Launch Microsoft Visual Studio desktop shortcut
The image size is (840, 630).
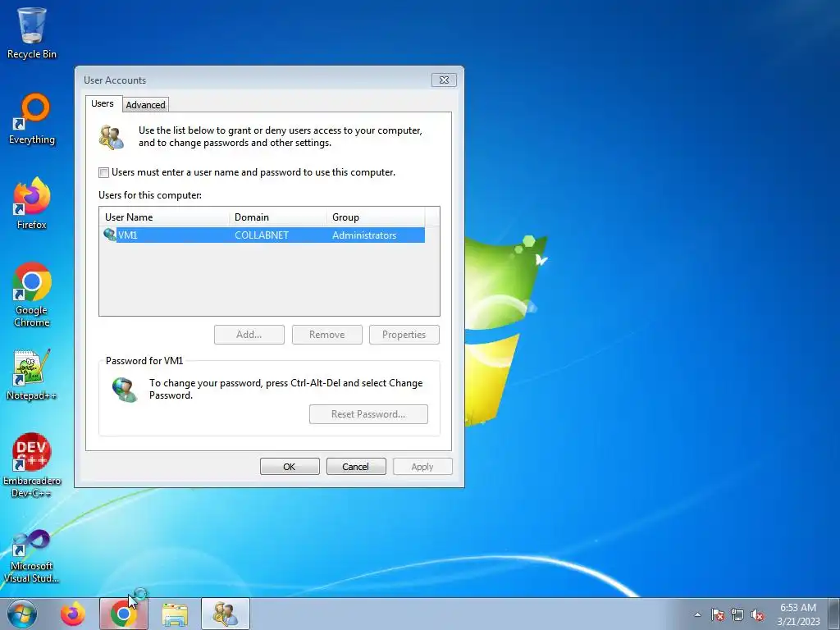(x=32, y=555)
